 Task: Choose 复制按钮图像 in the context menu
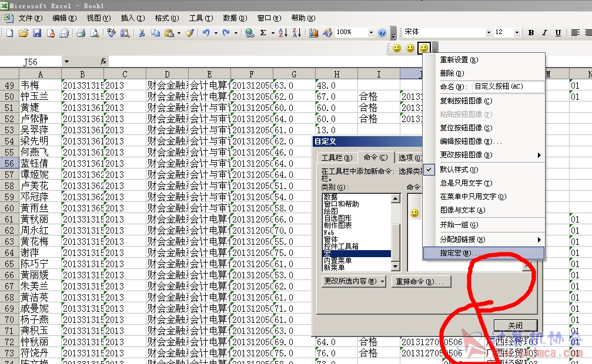tap(484, 101)
